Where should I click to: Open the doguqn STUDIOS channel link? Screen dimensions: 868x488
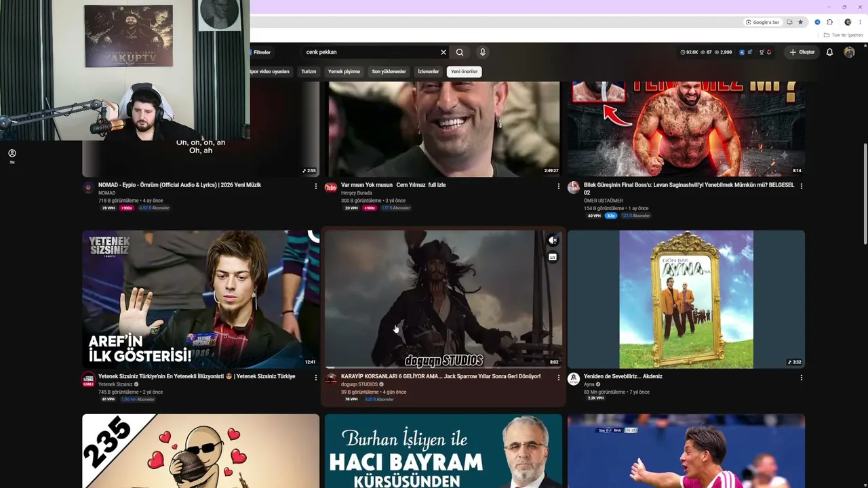point(359,384)
